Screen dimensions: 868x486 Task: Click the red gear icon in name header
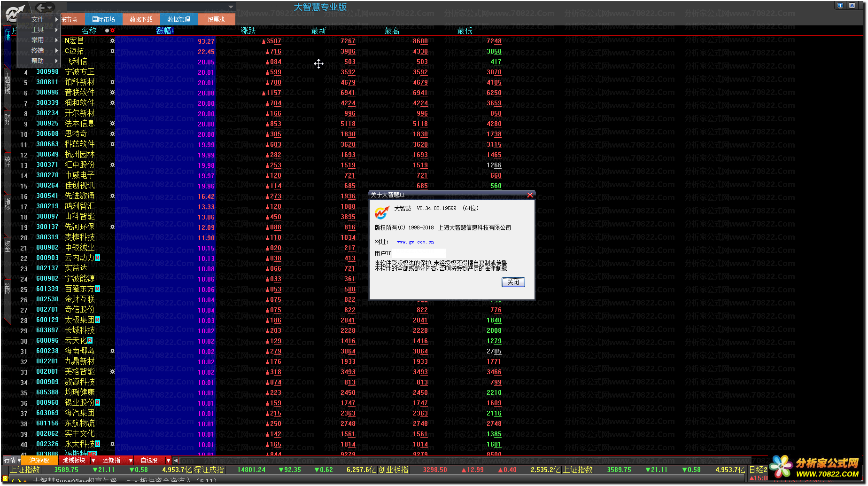(x=113, y=31)
